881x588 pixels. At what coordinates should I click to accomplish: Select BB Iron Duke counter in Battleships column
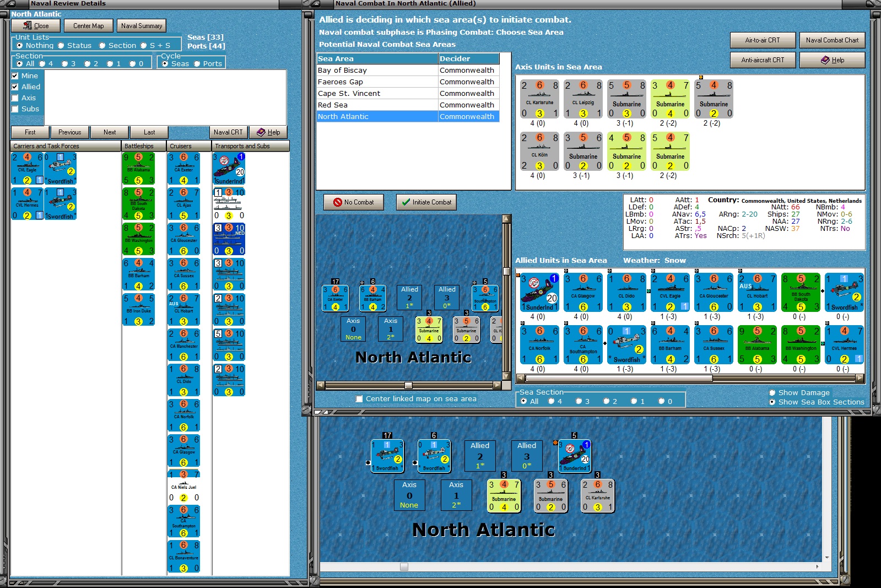[x=139, y=310]
